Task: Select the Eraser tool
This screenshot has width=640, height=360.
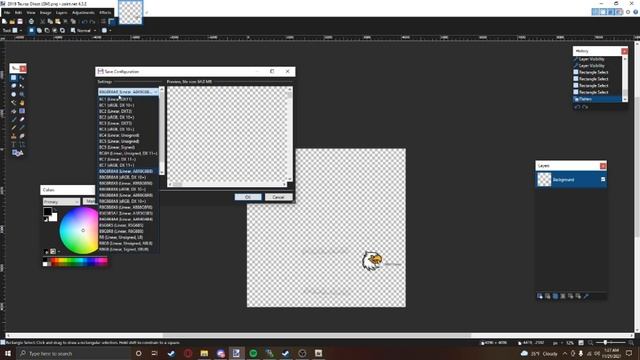Action: point(22,119)
